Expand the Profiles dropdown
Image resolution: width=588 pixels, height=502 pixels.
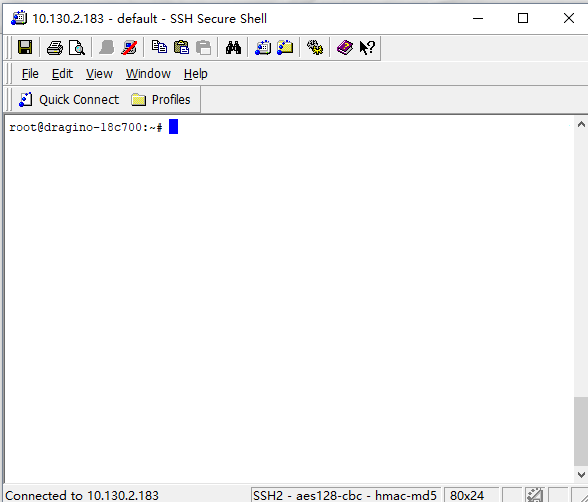click(x=161, y=100)
